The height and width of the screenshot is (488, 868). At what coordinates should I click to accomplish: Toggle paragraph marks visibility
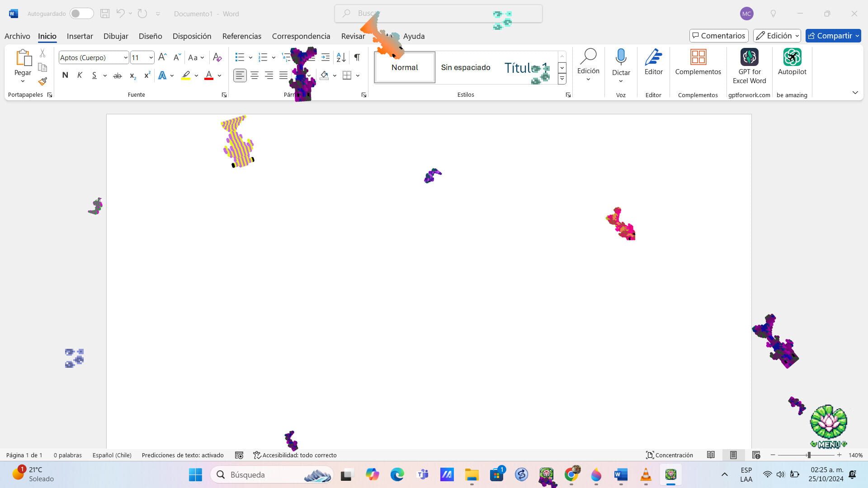click(x=357, y=57)
